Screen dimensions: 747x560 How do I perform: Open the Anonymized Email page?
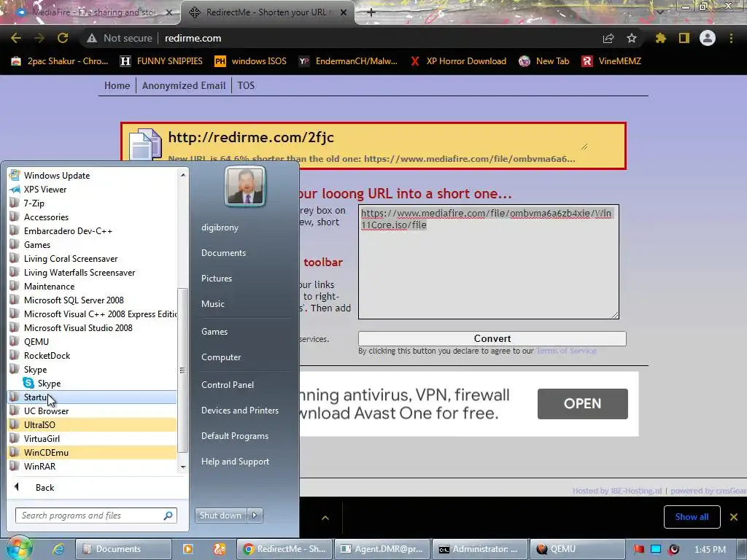click(x=184, y=86)
